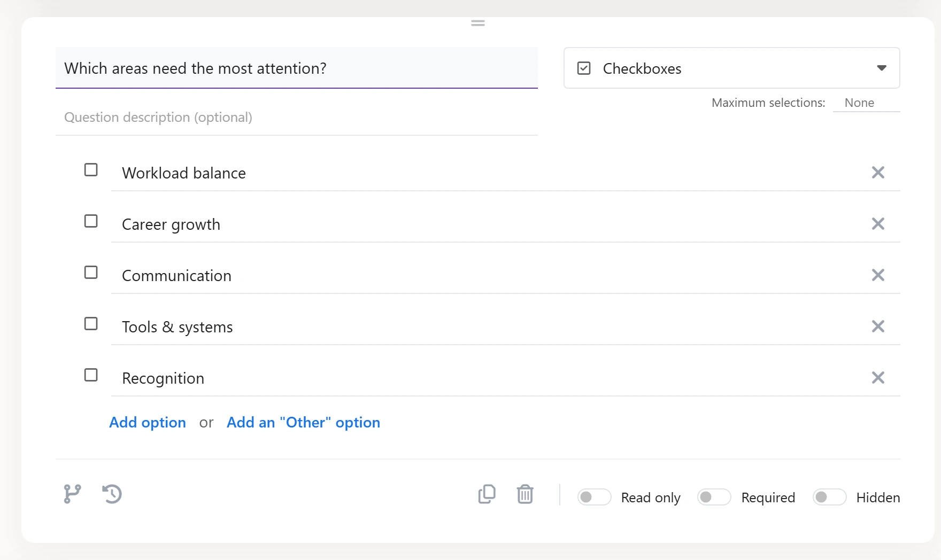
Task: Check the Recognition checkbox
Action: point(91,375)
